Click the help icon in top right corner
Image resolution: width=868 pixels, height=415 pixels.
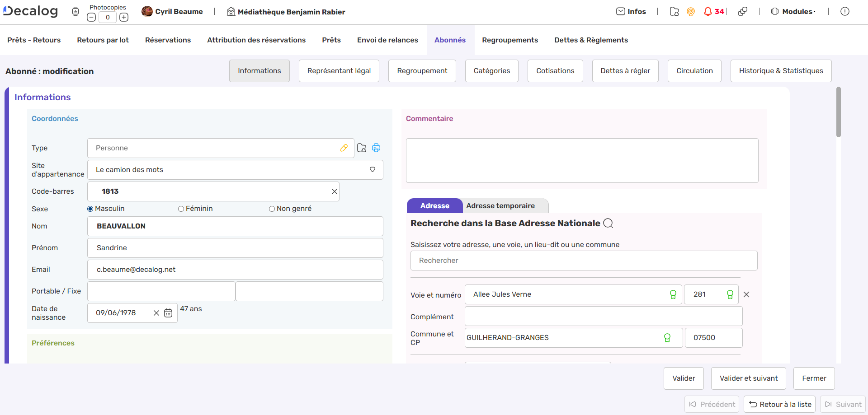844,12
